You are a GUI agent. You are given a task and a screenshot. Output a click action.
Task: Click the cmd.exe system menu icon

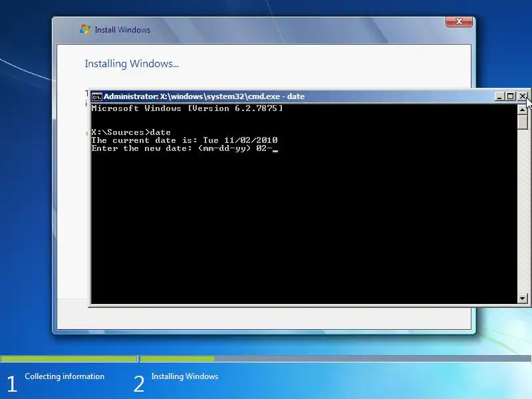pos(96,96)
